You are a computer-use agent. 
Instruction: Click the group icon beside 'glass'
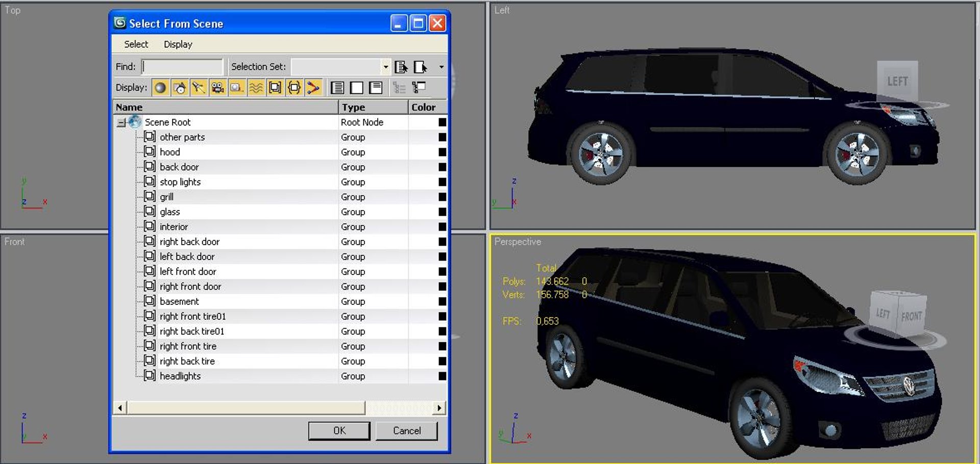click(150, 211)
